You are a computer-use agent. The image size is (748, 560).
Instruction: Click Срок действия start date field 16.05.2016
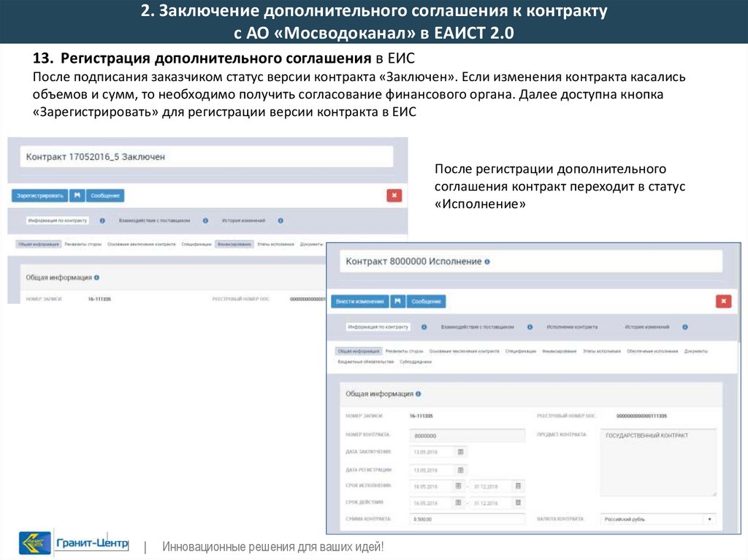pos(431,503)
